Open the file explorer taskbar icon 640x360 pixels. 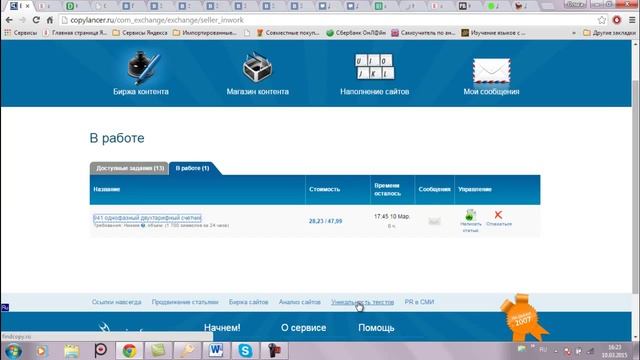click(x=71, y=351)
